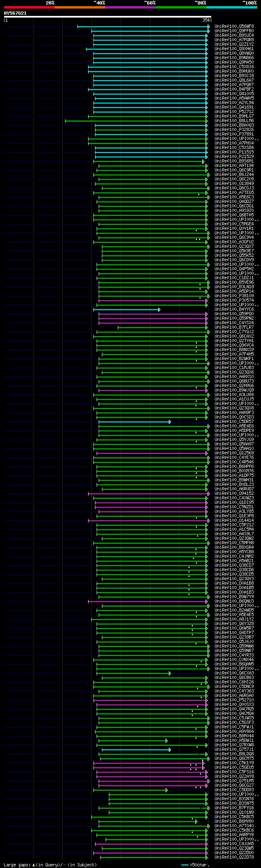Open UniRef100_C1DZJ1 entry
This screenshot has width=261, height=868.
click(234, 278)
